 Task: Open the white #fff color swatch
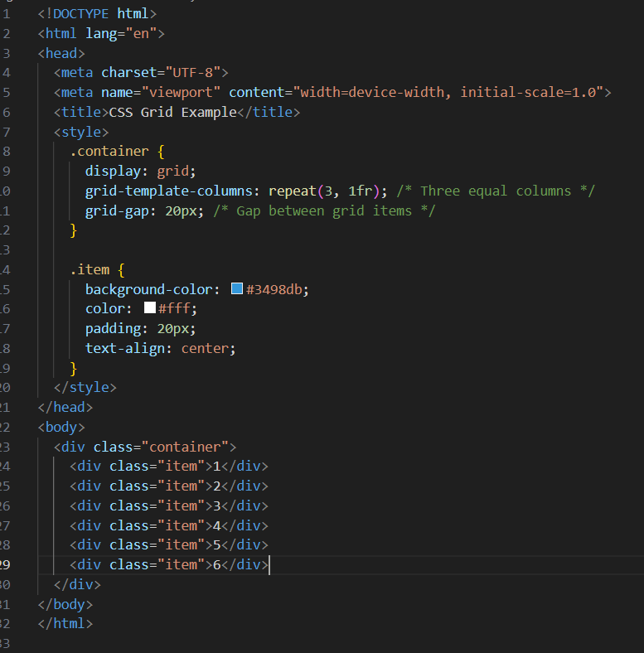point(150,307)
